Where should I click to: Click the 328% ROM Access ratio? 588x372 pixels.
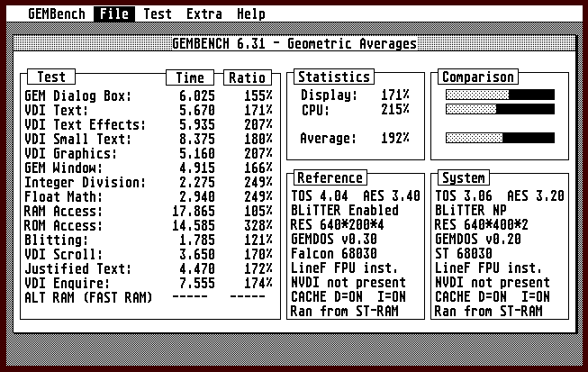coord(258,225)
